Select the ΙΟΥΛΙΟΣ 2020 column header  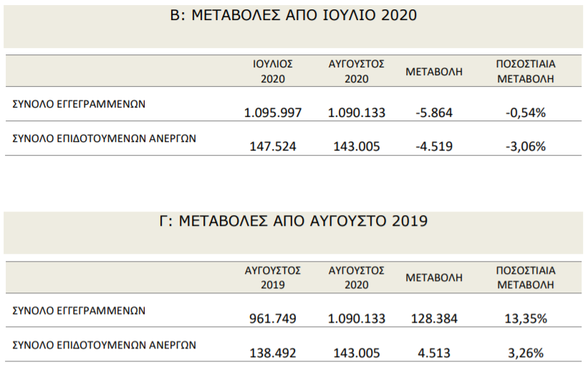(273, 72)
